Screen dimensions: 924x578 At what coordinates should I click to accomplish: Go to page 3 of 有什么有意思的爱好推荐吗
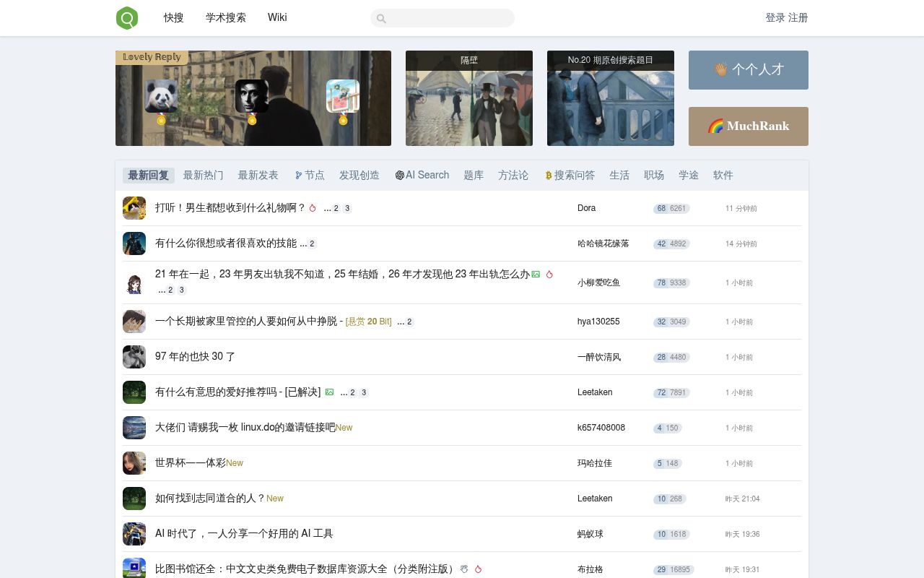pyautogui.click(x=364, y=392)
